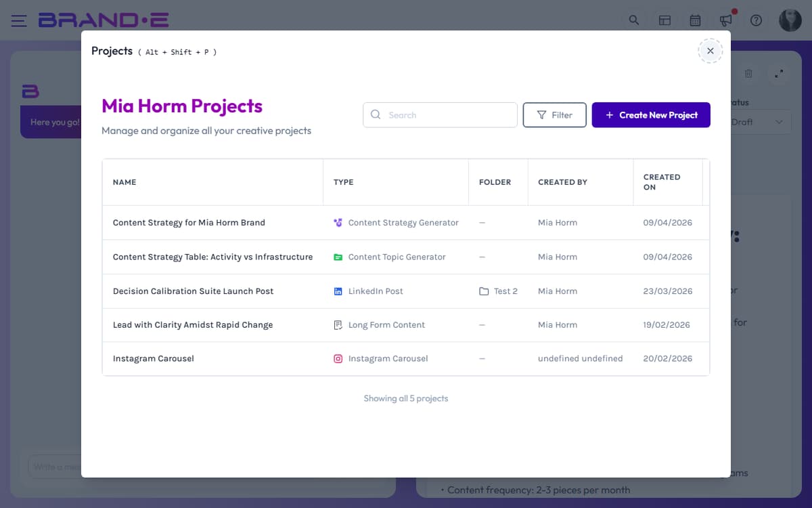The width and height of the screenshot is (812, 508).
Task: Open the user profile avatar
Action: (x=790, y=20)
